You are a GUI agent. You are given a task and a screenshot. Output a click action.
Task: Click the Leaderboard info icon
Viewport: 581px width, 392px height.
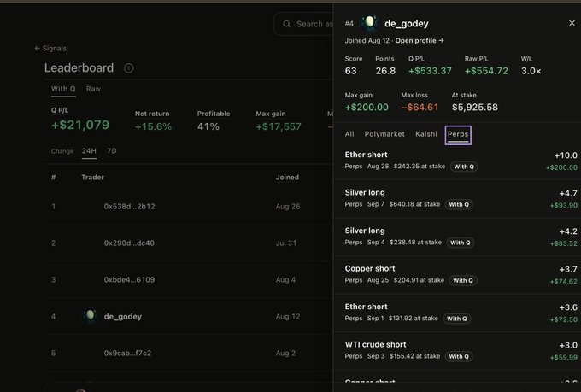[x=128, y=68]
